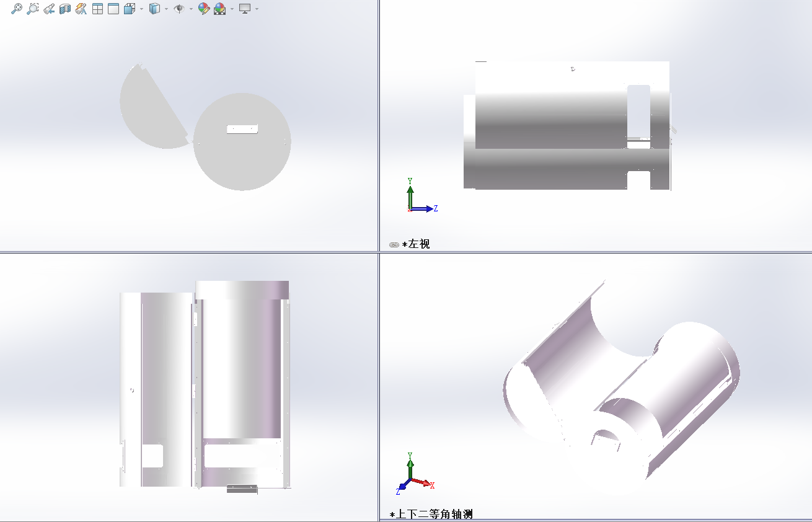Expand the Hide/Show Items dropdown arrow

point(191,9)
